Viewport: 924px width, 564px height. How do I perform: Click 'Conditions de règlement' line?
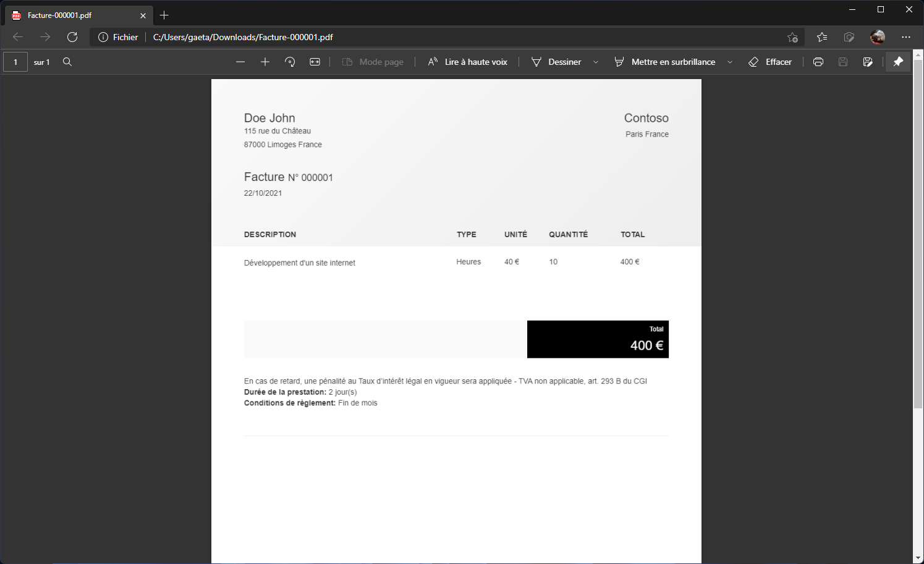click(310, 403)
